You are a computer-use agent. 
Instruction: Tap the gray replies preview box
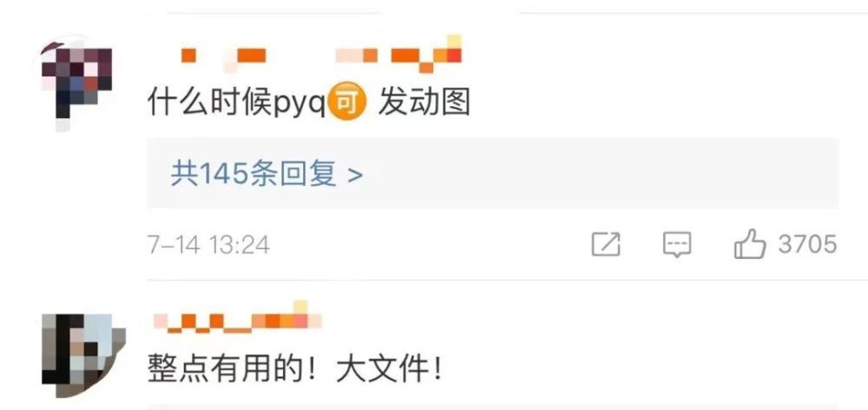coord(493,173)
